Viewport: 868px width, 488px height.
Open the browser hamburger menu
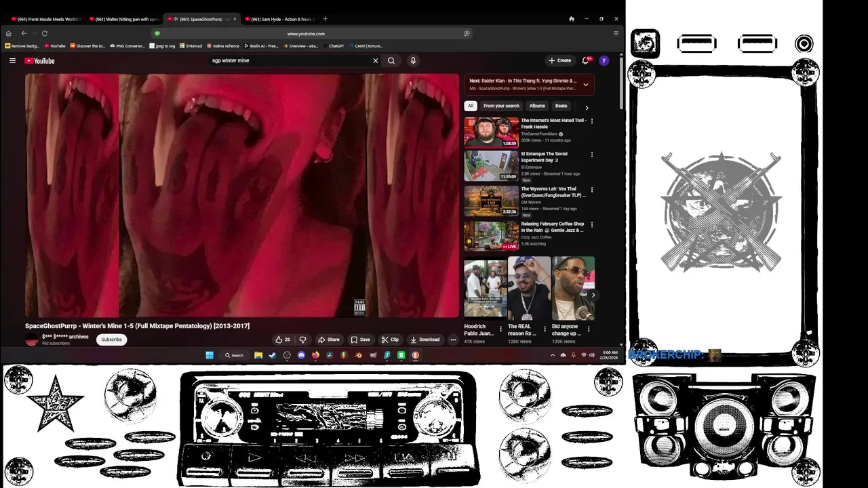[616, 33]
